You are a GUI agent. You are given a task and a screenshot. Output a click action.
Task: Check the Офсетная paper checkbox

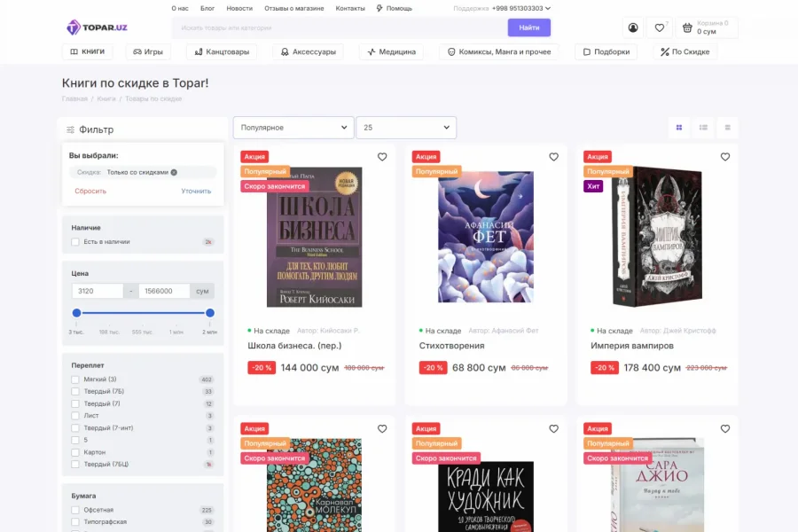tap(75, 510)
